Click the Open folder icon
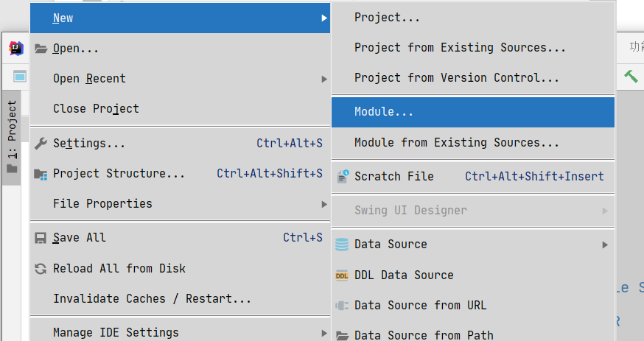 (41, 49)
